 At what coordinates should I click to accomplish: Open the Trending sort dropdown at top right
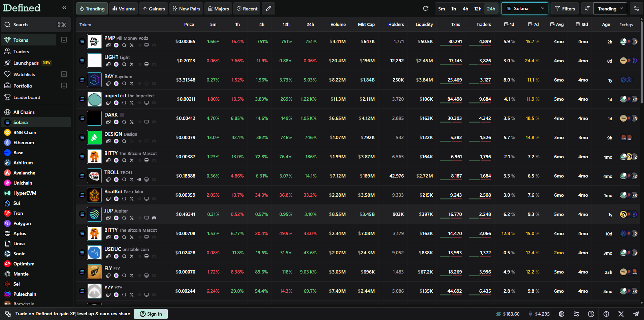[x=610, y=9]
